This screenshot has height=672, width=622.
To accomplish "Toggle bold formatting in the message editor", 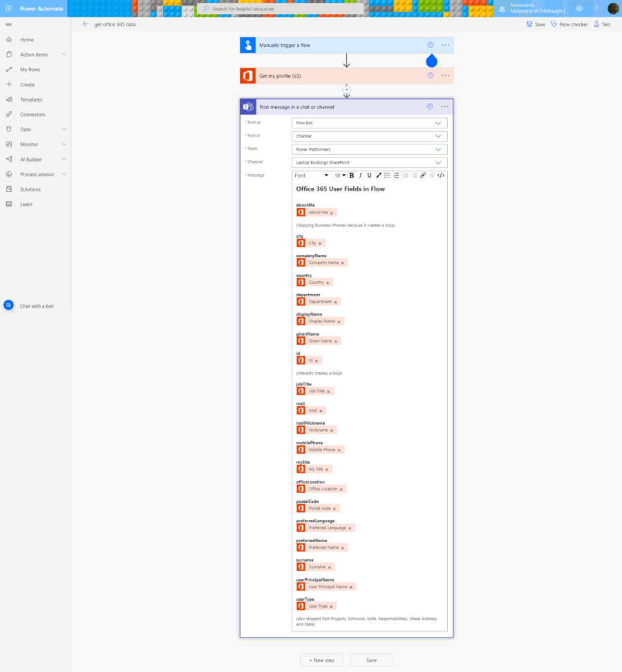I will [x=351, y=175].
